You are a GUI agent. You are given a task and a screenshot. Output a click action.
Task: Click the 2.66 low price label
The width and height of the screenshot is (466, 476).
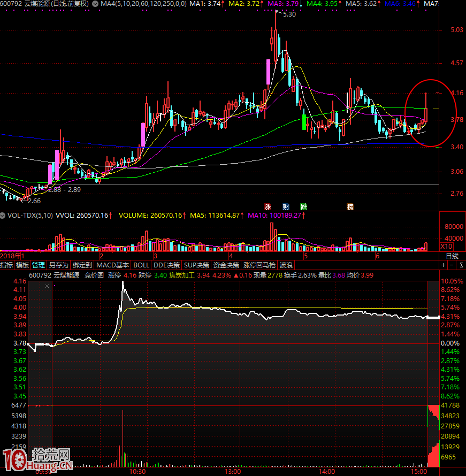(x=34, y=201)
